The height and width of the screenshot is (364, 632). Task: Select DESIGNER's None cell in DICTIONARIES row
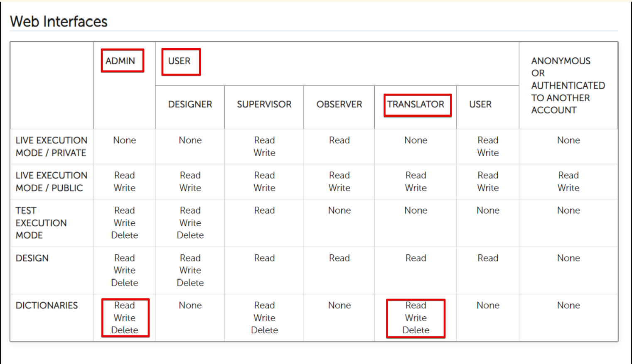[190, 305]
